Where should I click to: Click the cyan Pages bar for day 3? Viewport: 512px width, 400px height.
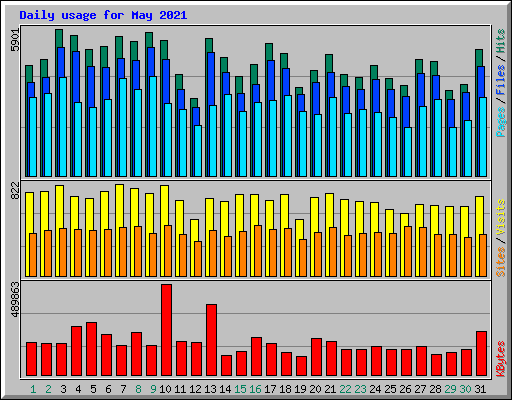63,127
